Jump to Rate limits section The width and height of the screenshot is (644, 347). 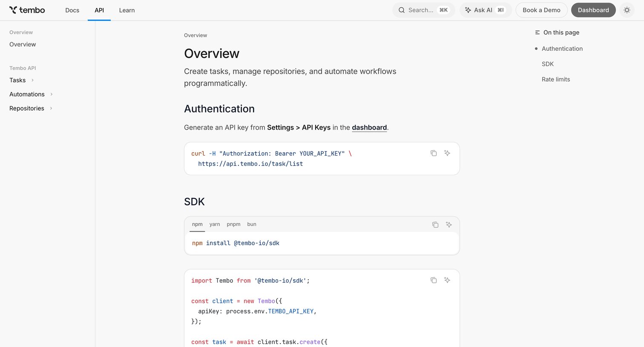tap(556, 79)
